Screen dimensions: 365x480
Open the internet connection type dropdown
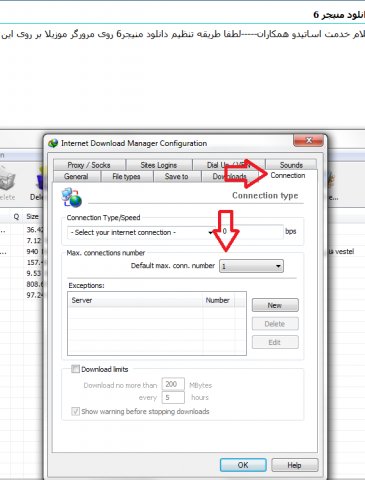(x=141, y=232)
